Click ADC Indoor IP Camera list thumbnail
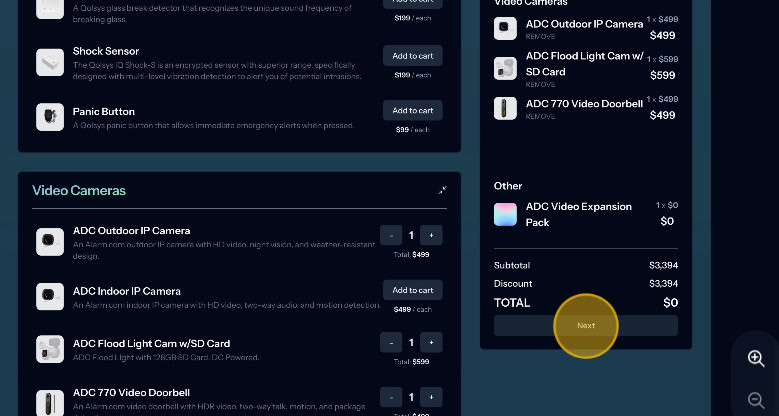 coord(50,296)
